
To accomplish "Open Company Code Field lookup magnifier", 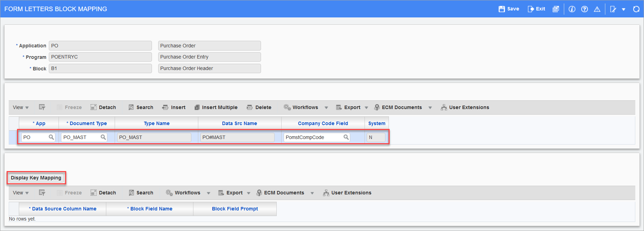I will pos(346,137).
